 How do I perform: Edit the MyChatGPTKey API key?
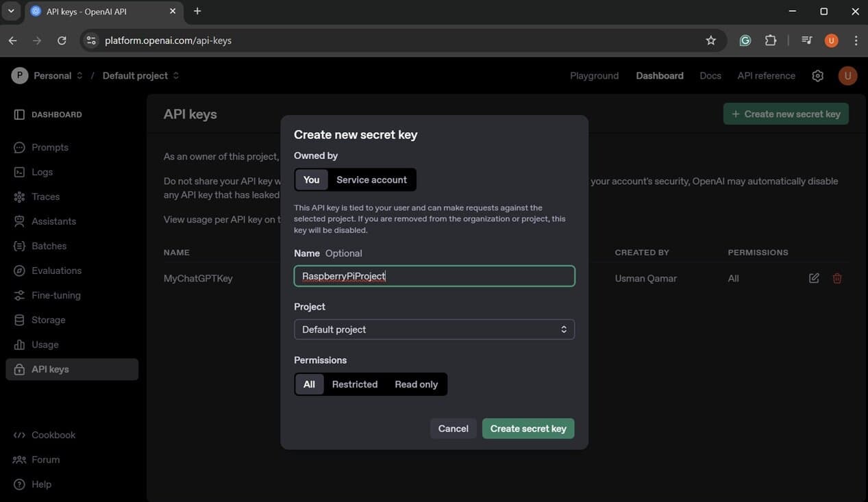click(813, 278)
